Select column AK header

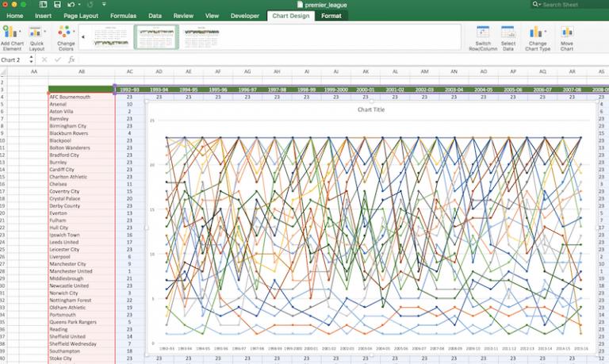pos(366,71)
